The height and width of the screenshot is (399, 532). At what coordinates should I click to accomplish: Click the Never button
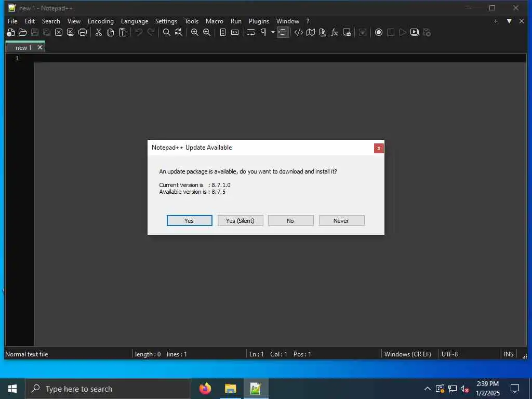tap(341, 220)
